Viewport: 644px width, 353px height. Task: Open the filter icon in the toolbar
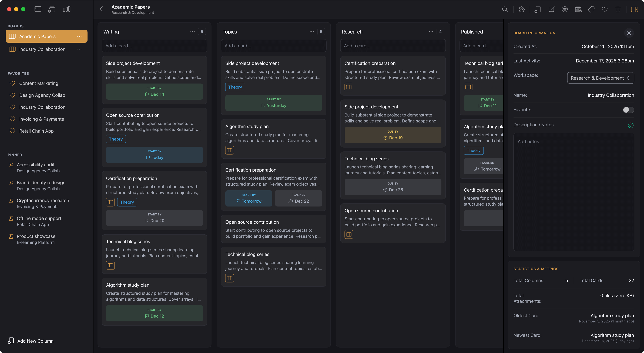[565, 9]
